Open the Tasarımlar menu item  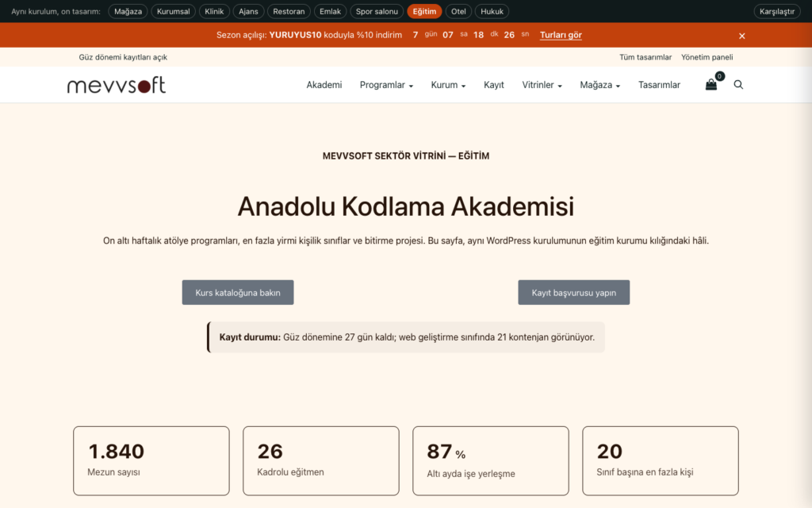click(x=659, y=84)
